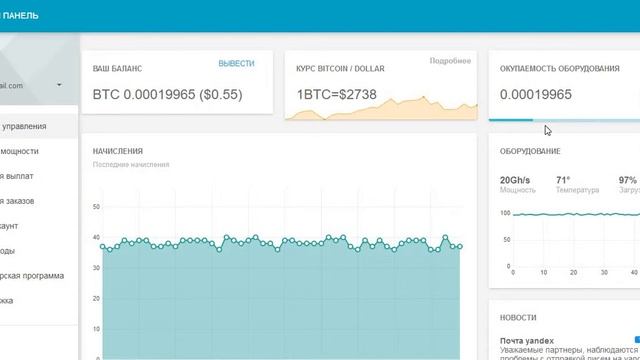Screen dimensions: 640x360
Task: Click the 'Мощность' caption under 20Gh/s
Action: (518, 190)
